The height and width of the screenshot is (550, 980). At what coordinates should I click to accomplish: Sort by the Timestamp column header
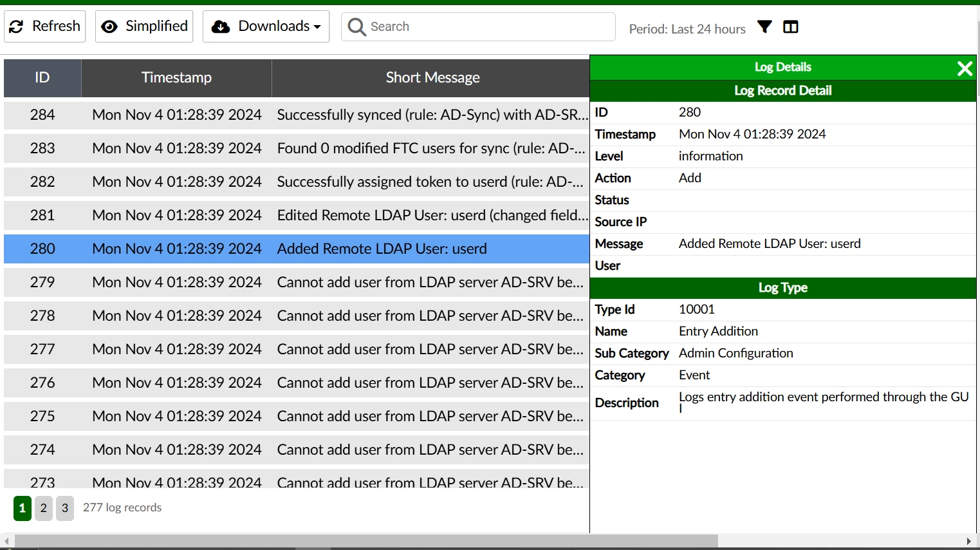point(176,78)
